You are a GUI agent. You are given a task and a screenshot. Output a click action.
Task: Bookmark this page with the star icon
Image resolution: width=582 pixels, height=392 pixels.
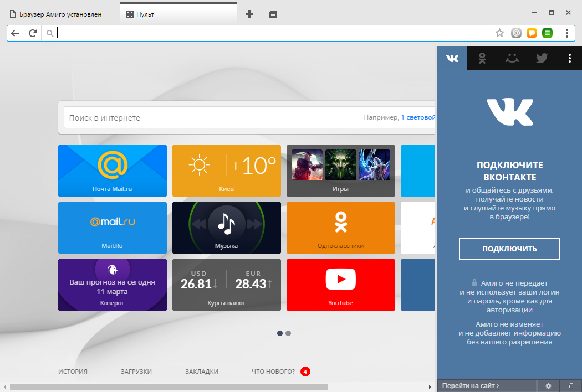coord(499,33)
